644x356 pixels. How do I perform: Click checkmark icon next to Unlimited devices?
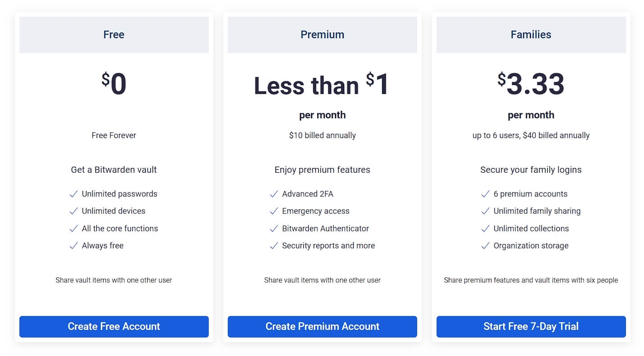click(74, 211)
